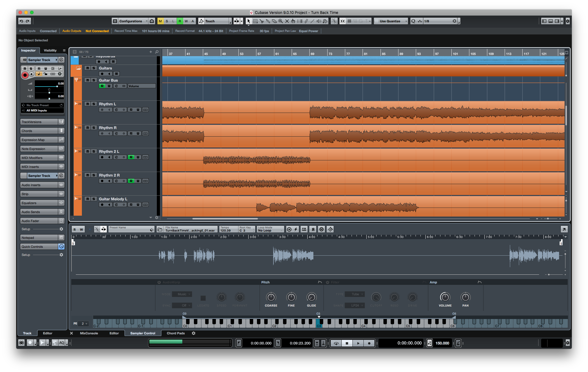Toggle Auto-Scroll in main toolbar
The image size is (588, 372).
[x=237, y=21]
